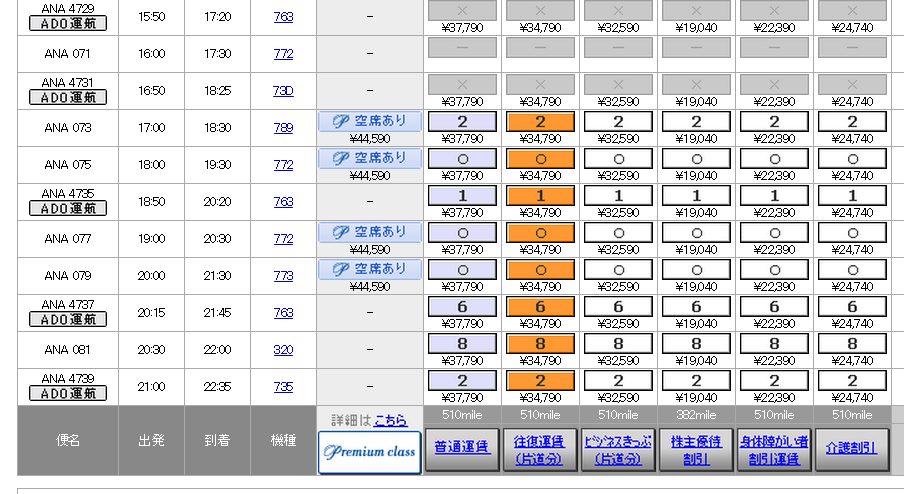This screenshot has height=494, width=904.
Task: Open aircraft type 772 link for ANA 075
Action: tap(283, 165)
